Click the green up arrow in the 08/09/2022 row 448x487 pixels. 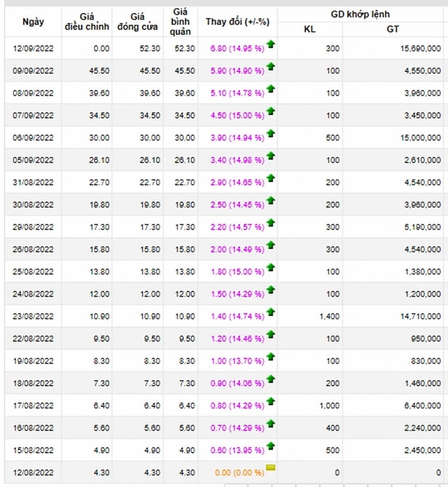[271, 89]
